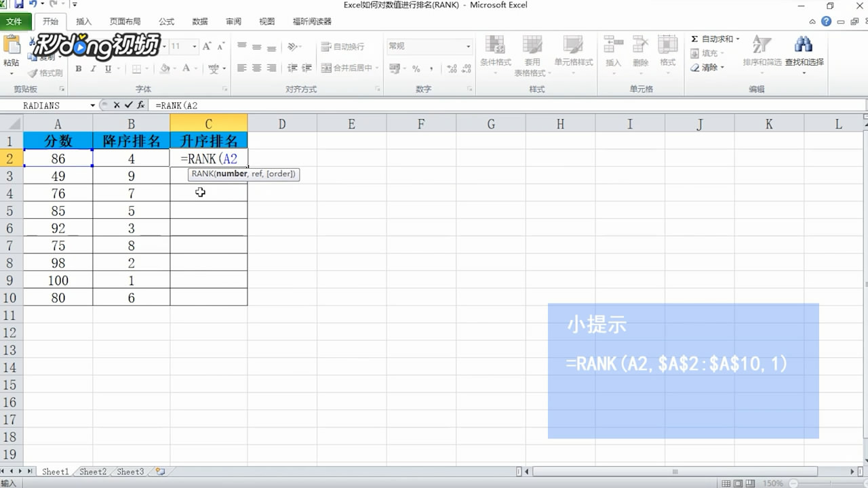Click the cell format 格式 icon
The width and height of the screenshot is (868, 488).
(x=668, y=44)
